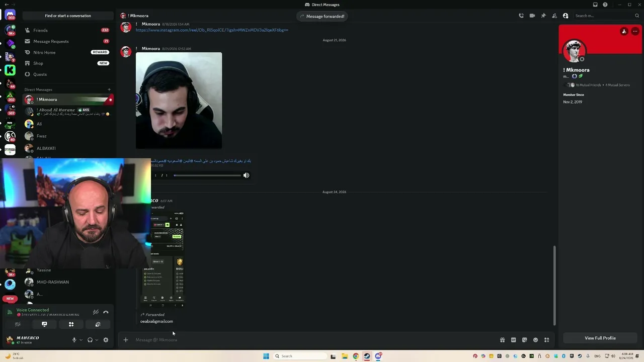Click the Search messages field
This screenshot has width=644, height=362.
pos(607,16)
